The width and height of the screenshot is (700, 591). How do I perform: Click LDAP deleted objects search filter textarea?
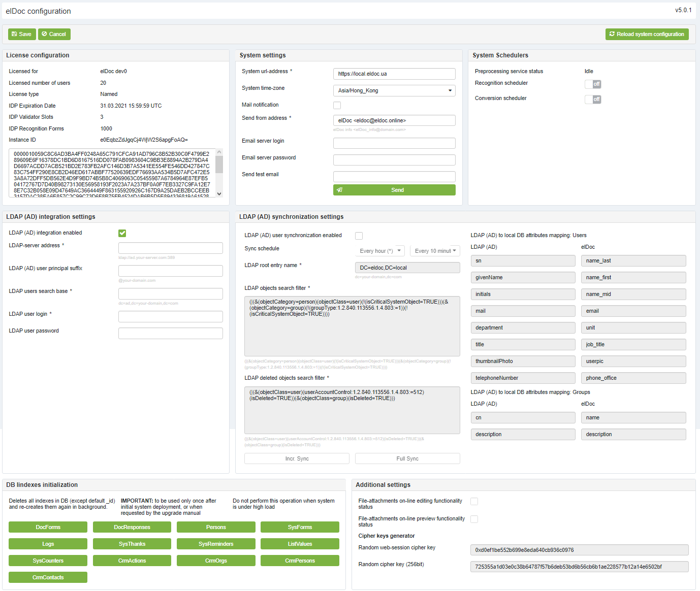(x=352, y=410)
